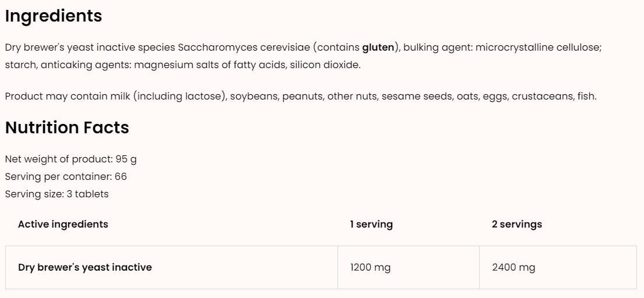Click the Serving size: 3 tablets line
Screen dimensions: 644x298
click(x=57, y=194)
